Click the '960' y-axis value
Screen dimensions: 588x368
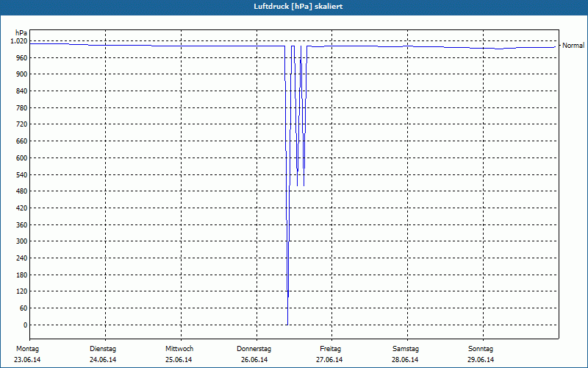click(x=23, y=58)
